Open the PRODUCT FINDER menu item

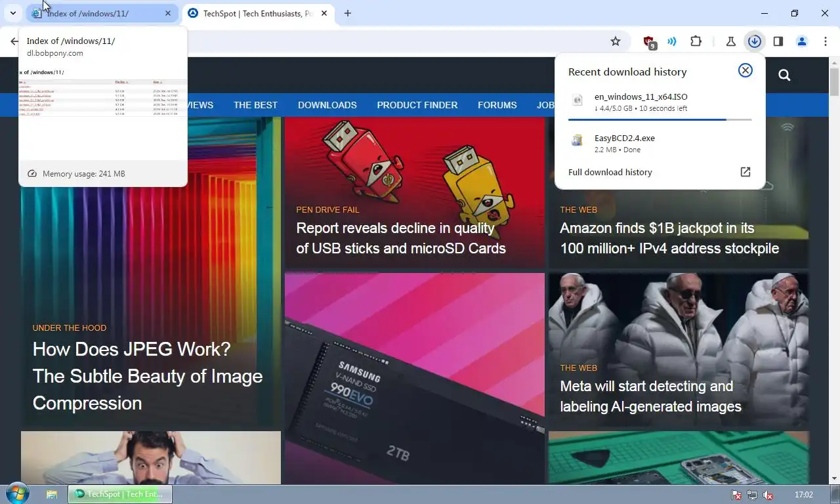click(417, 105)
